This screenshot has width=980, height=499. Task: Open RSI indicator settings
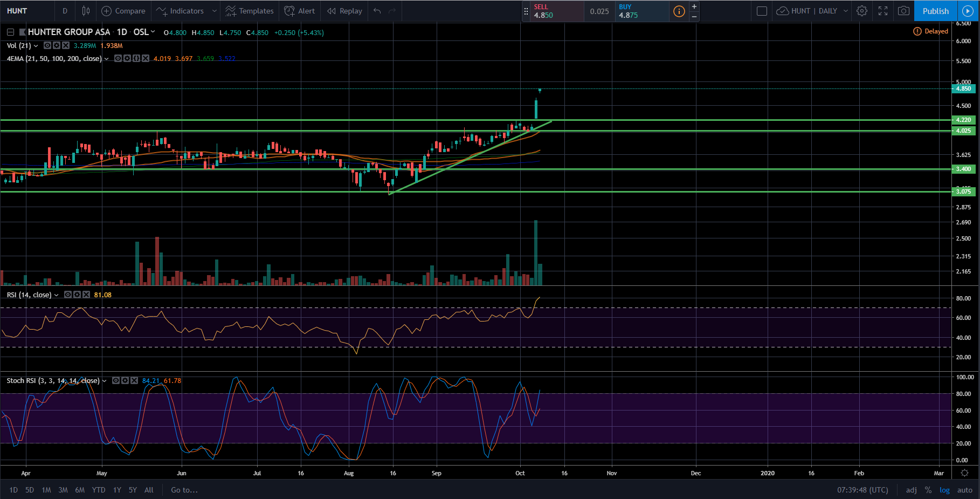(77, 295)
